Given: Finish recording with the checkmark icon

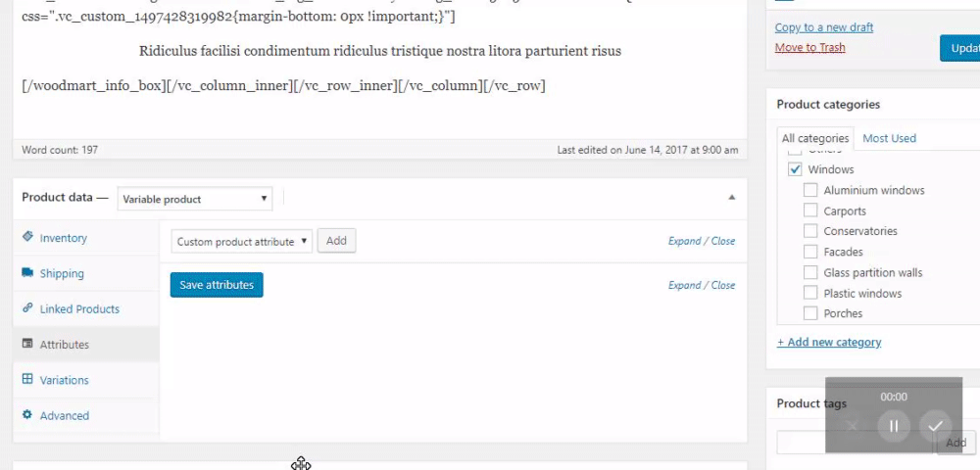Looking at the screenshot, I should (x=935, y=426).
